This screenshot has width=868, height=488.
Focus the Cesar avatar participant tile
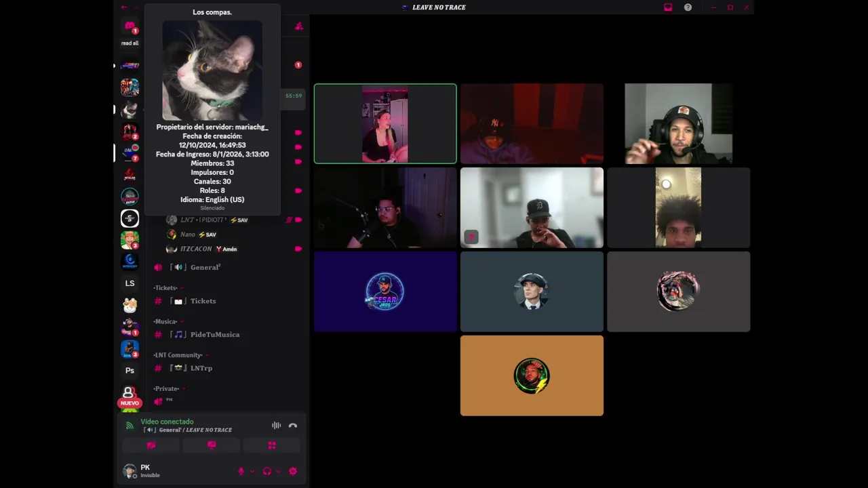tap(385, 291)
